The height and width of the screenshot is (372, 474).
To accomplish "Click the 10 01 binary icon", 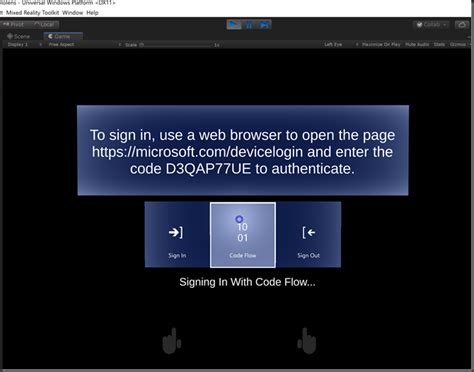I will (x=242, y=233).
